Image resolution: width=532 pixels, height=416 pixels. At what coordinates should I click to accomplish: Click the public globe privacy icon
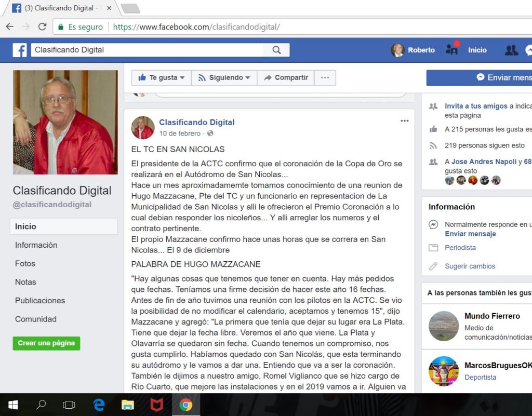tap(210, 133)
